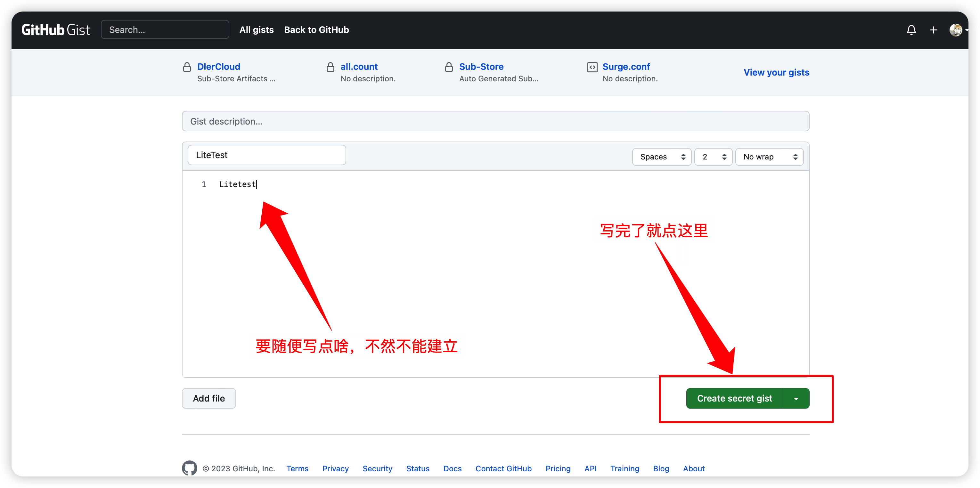Click the plus new gist icon
Screen dimensions: 980x488
933,30
